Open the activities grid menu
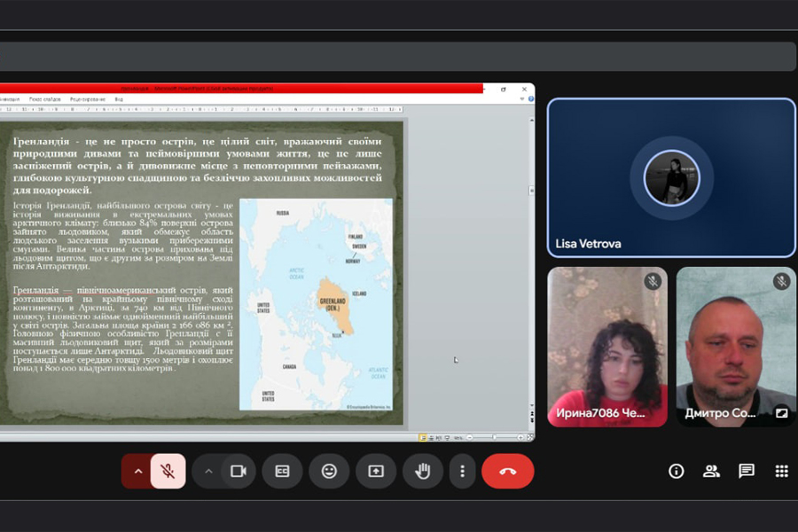Image resolution: width=798 pixels, height=532 pixels. (x=781, y=471)
